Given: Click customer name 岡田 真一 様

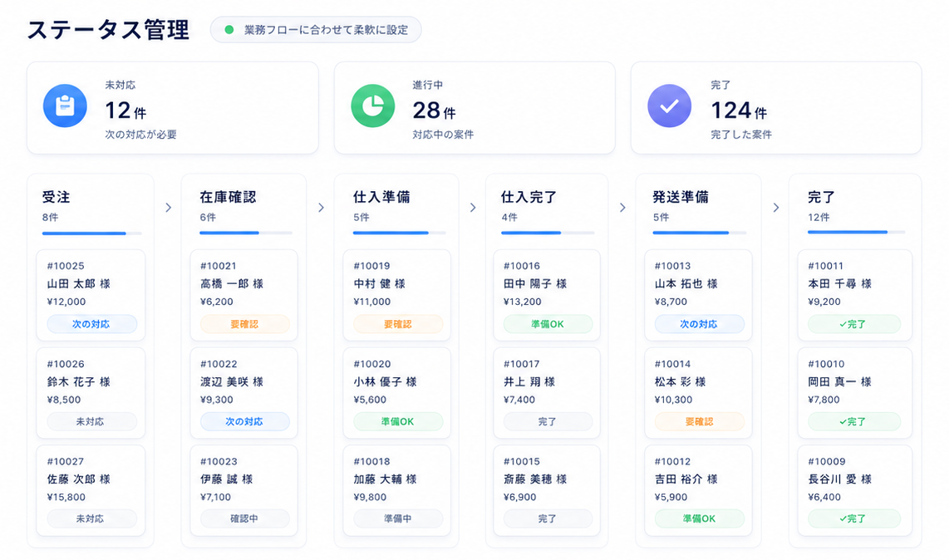Looking at the screenshot, I should coord(840,382).
